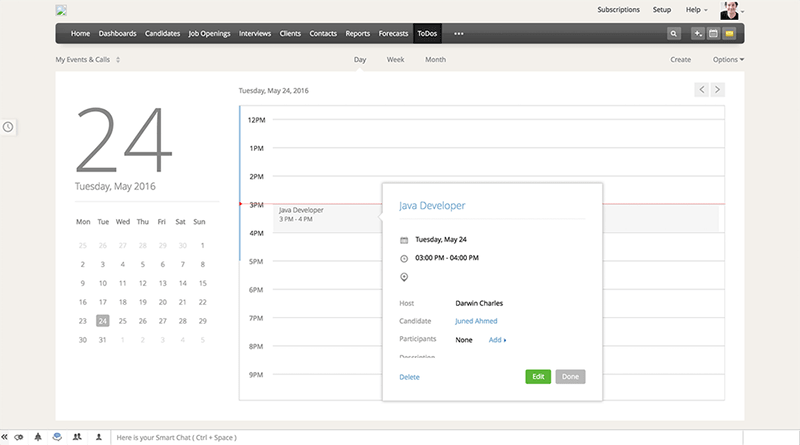Open the yellow mail icon
Image resolution: width=800 pixels, height=445 pixels.
pos(730,33)
